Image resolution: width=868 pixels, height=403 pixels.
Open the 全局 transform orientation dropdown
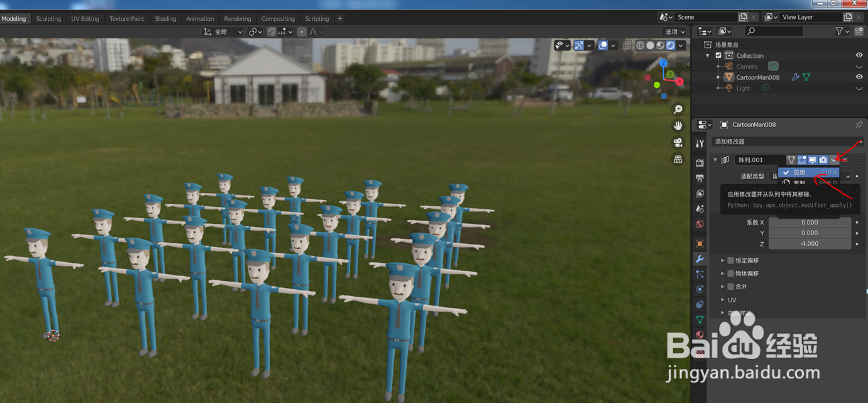(x=223, y=31)
